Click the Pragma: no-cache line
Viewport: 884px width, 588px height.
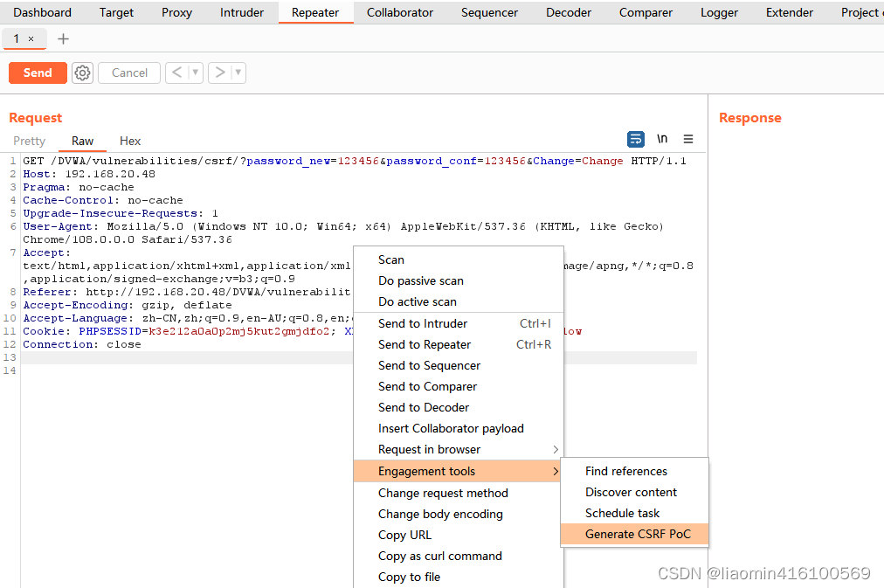point(79,187)
